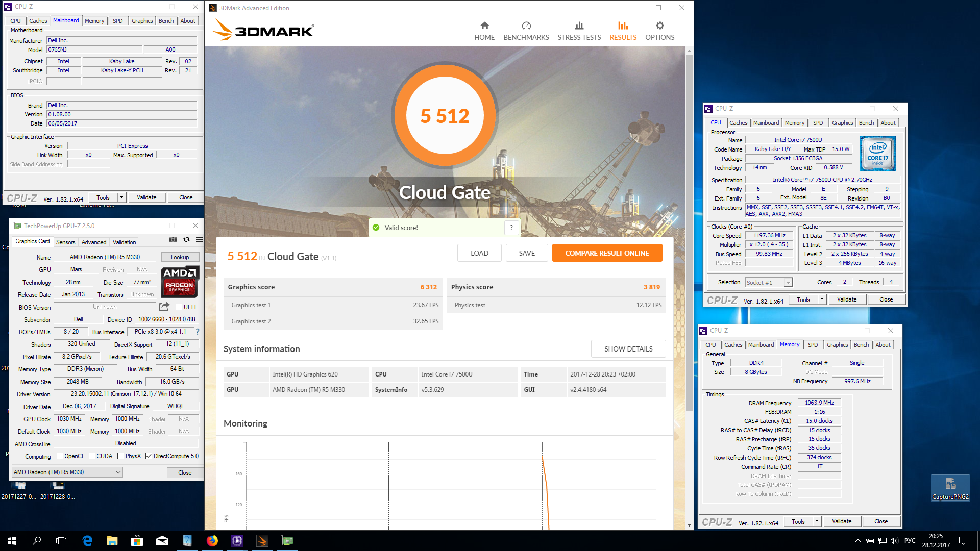980x551 pixels.
Task: Toggle PhysX checkbox in GPU-Z
Action: coord(120,456)
